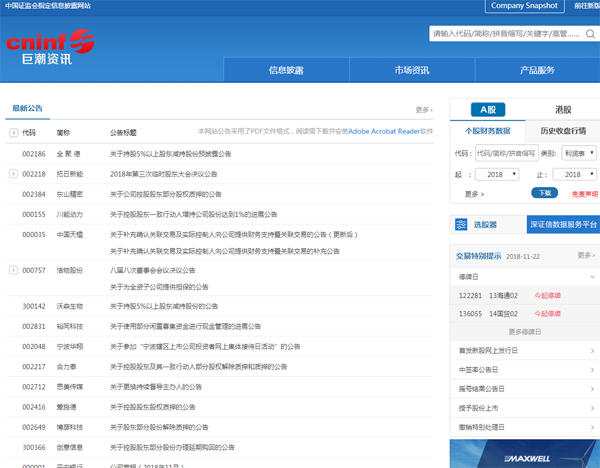
Task: Open the 产品服务 menu
Action: pyautogui.click(x=537, y=70)
